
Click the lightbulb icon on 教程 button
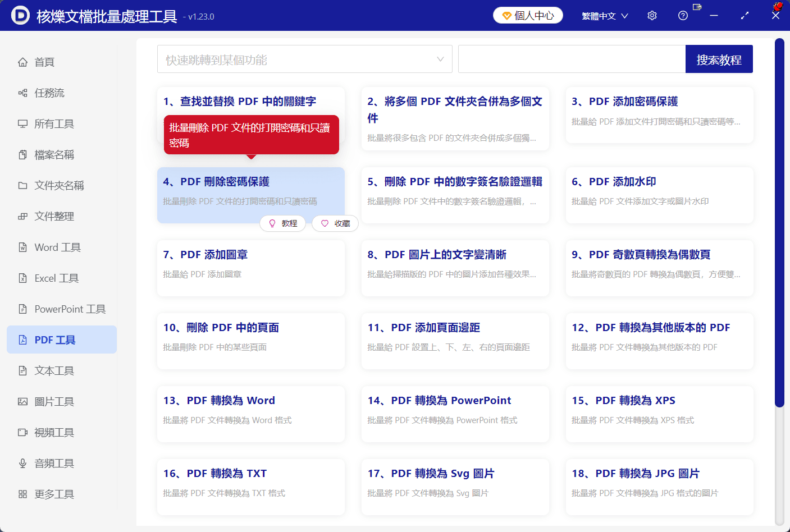(272, 223)
